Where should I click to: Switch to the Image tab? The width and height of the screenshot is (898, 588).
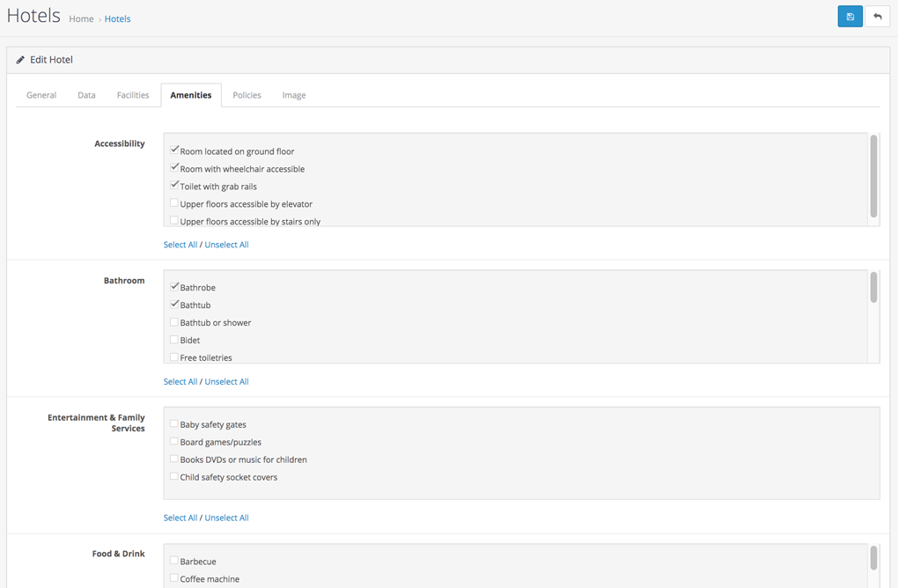pos(294,95)
